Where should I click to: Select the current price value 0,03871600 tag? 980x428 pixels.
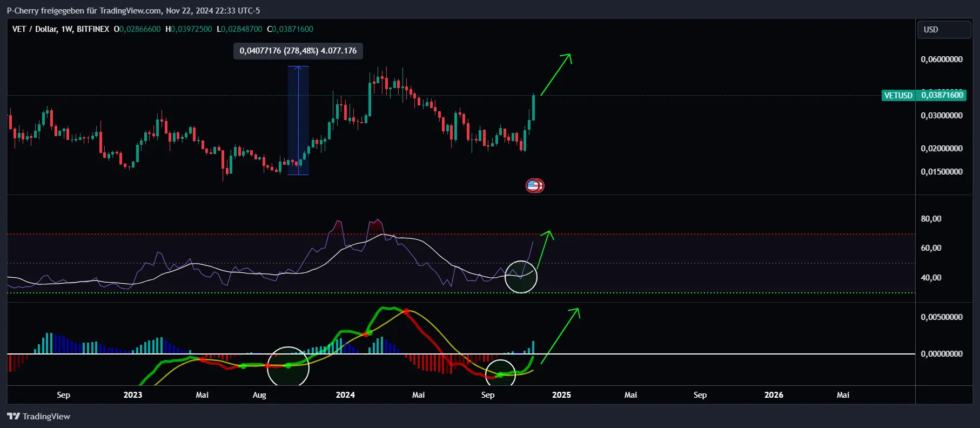pos(942,95)
